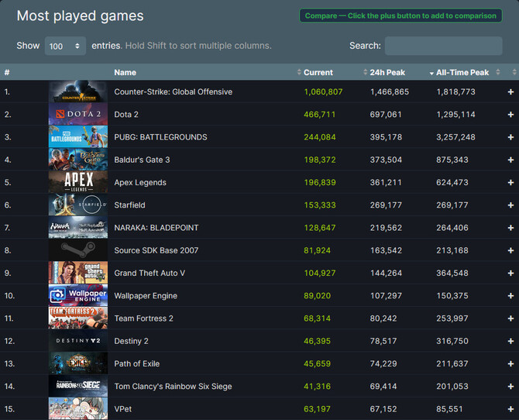Open Source SDK Base 2007 link
519x420 pixels.
click(x=156, y=250)
